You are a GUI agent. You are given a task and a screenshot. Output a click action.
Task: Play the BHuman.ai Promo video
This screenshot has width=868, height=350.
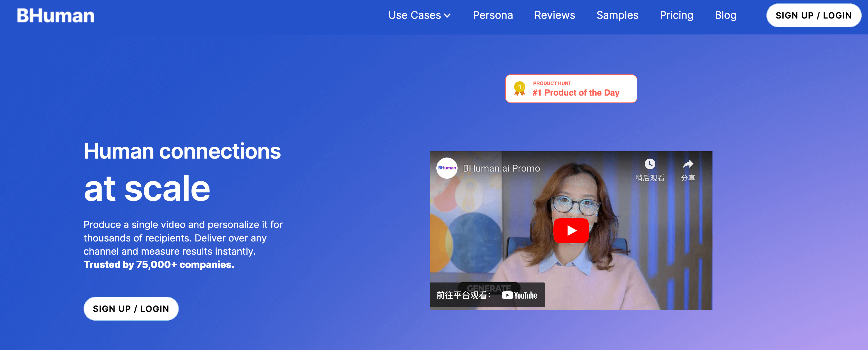pos(571,230)
